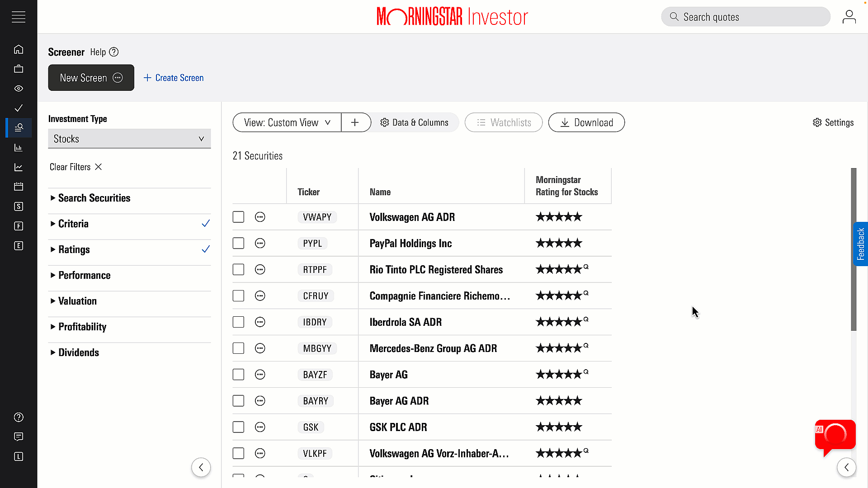Image resolution: width=868 pixels, height=488 pixels.
Task: Click the Download button for screener results
Action: 587,123
